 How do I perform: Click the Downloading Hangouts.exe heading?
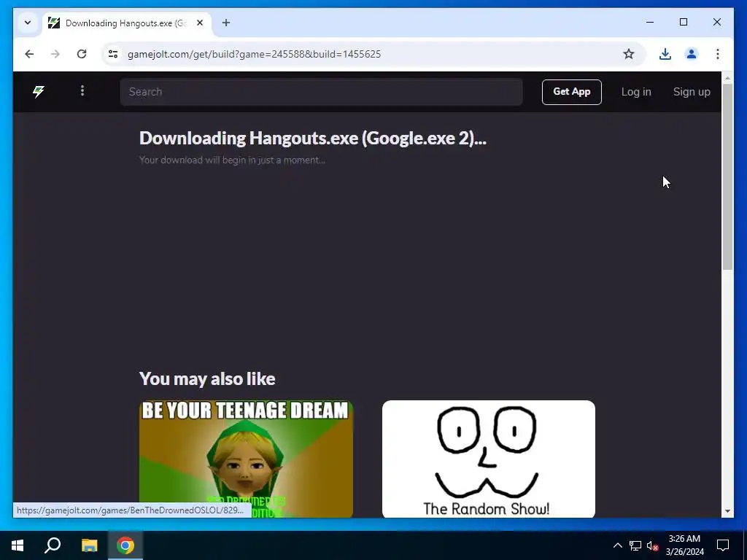313,138
